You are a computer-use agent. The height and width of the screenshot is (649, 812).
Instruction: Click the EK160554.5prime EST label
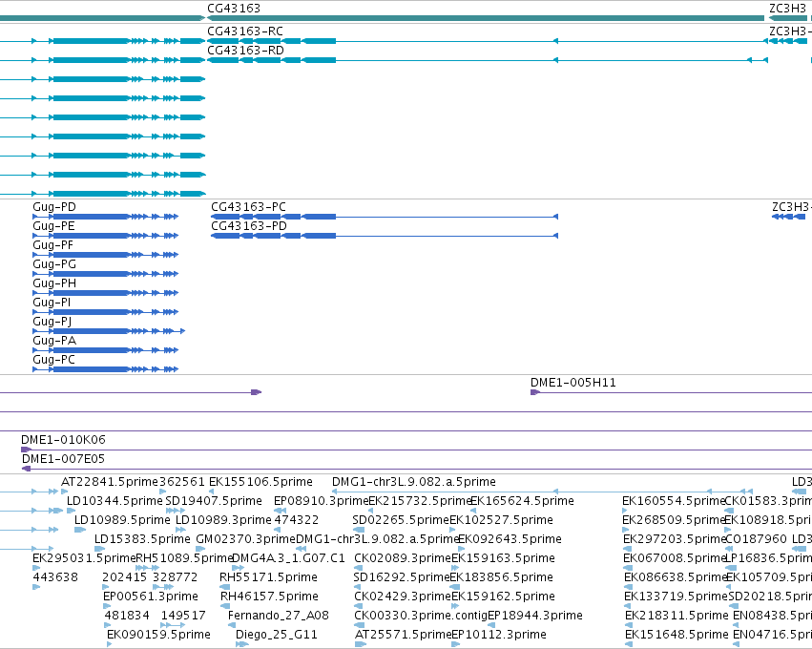click(673, 501)
